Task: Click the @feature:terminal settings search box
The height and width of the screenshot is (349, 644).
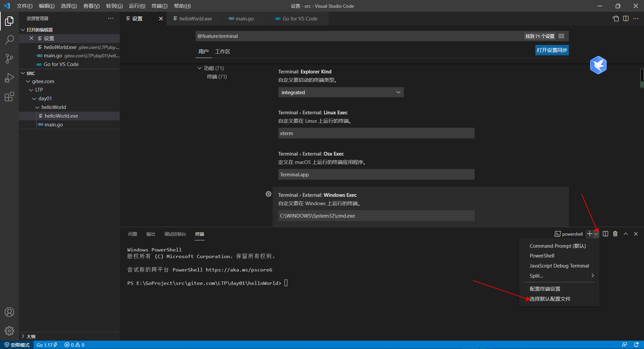Action: [359, 36]
